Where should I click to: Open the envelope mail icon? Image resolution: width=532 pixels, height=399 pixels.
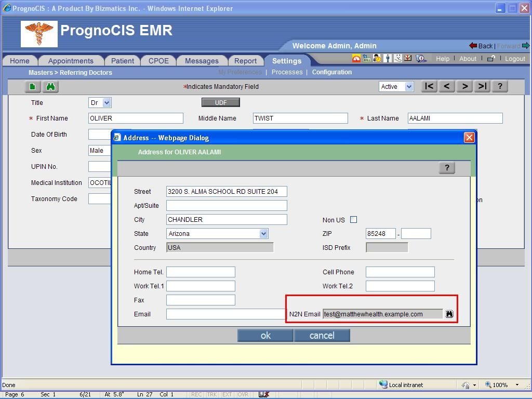pos(408,58)
